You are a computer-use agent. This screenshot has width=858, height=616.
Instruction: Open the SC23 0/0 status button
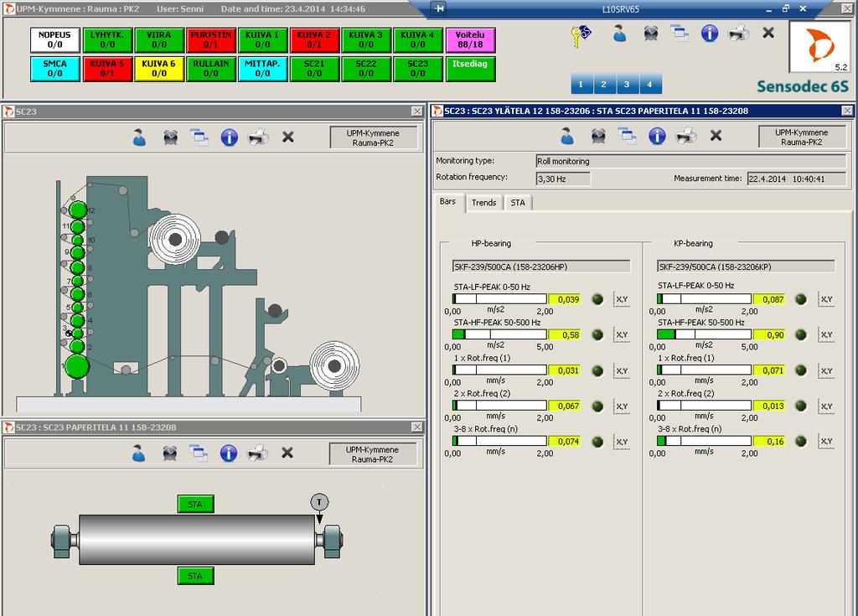(417, 69)
